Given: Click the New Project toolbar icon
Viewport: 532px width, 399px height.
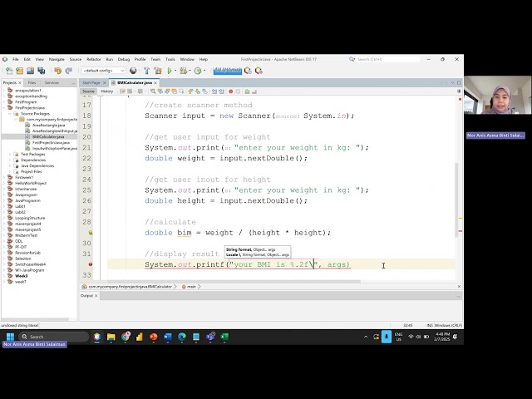Looking at the screenshot, I should tap(20, 71).
